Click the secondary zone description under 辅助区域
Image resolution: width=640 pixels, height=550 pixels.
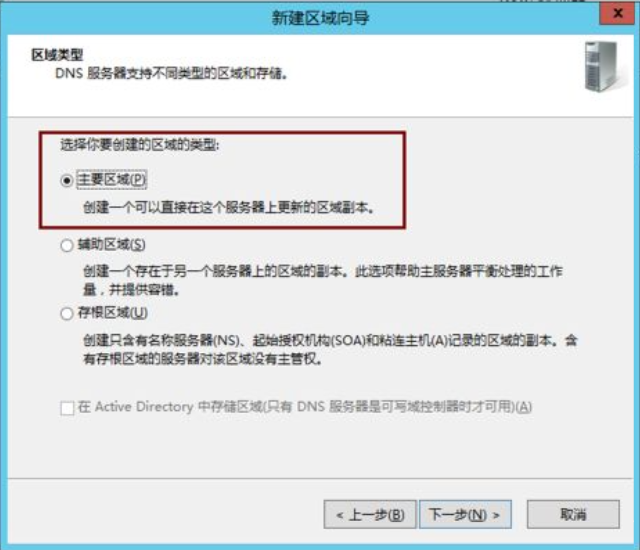coord(323,280)
